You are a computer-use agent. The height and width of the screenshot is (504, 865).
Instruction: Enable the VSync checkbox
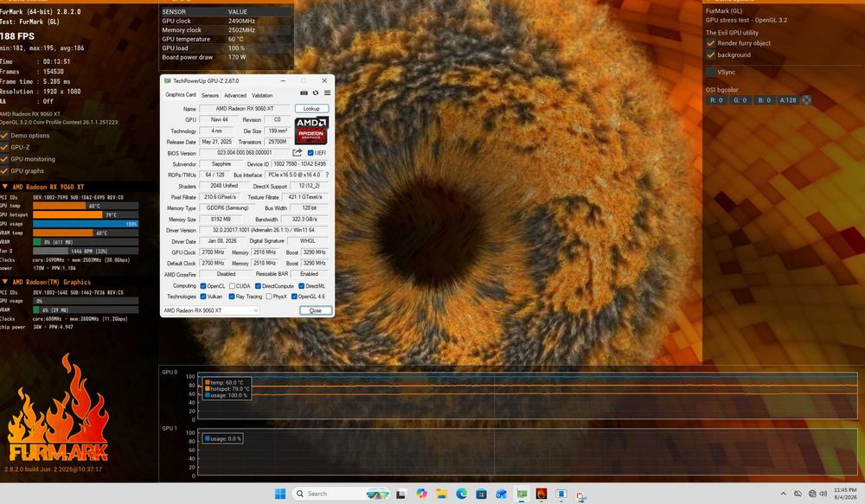click(x=710, y=72)
